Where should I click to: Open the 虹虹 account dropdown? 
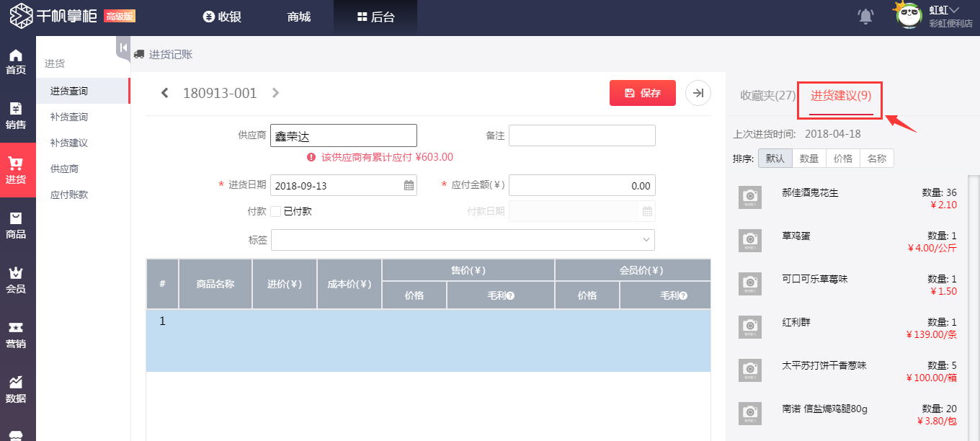[x=943, y=12]
